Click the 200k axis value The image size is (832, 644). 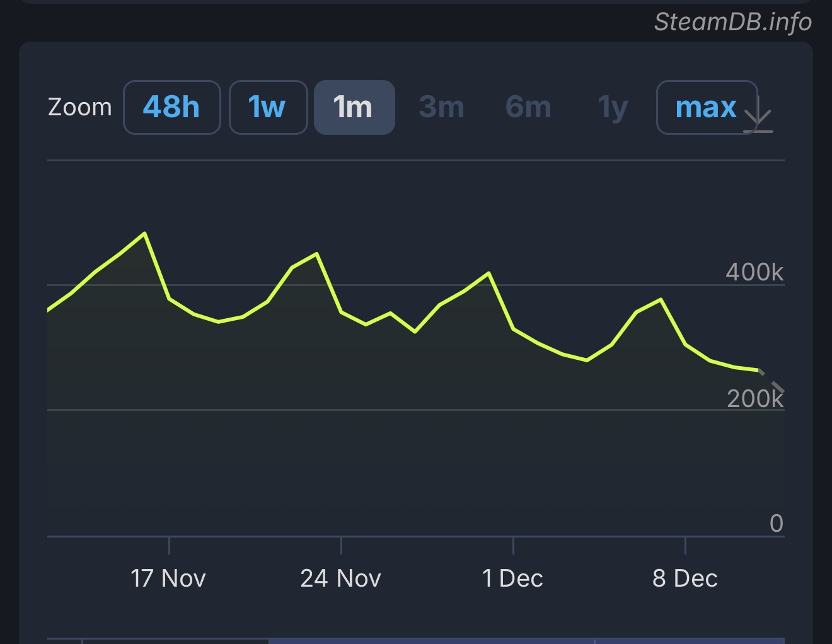click(755, 398)
